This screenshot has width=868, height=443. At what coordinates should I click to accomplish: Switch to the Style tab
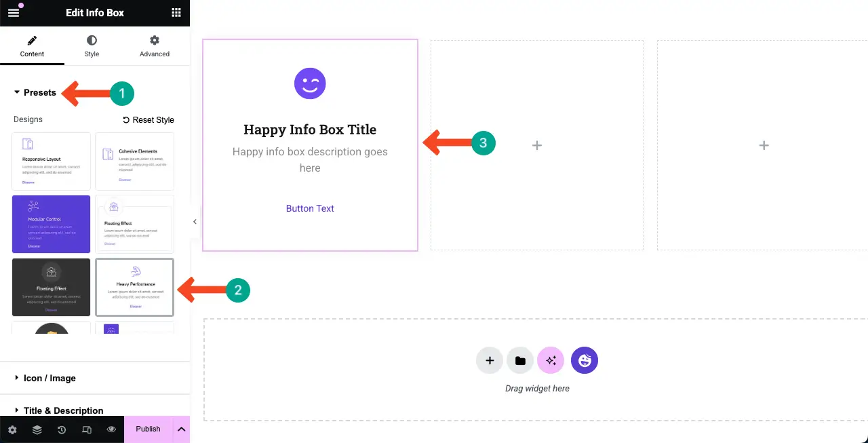tap(92, 46)
